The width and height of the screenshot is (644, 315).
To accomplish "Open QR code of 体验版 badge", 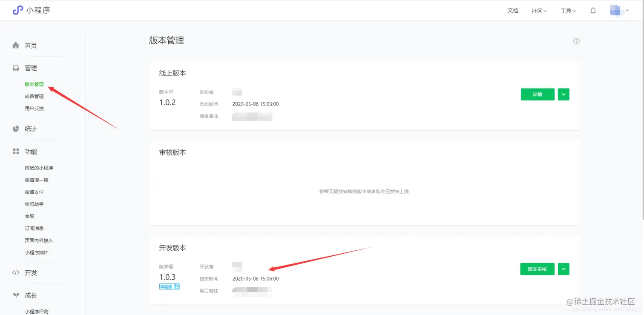I will click(176, 286).
